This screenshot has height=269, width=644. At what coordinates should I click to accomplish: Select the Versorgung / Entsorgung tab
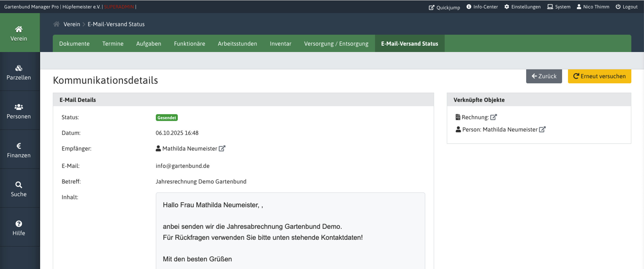(x=336, y=44)
